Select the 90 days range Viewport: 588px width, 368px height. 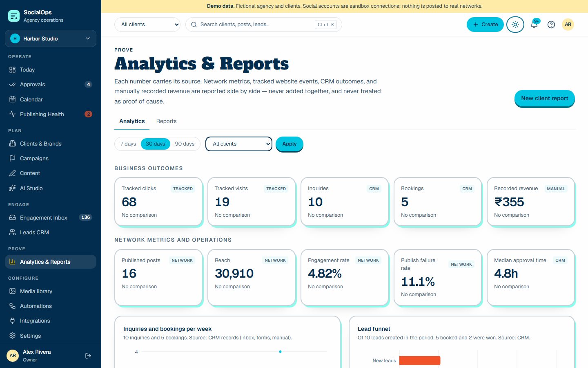coord(185,144)
